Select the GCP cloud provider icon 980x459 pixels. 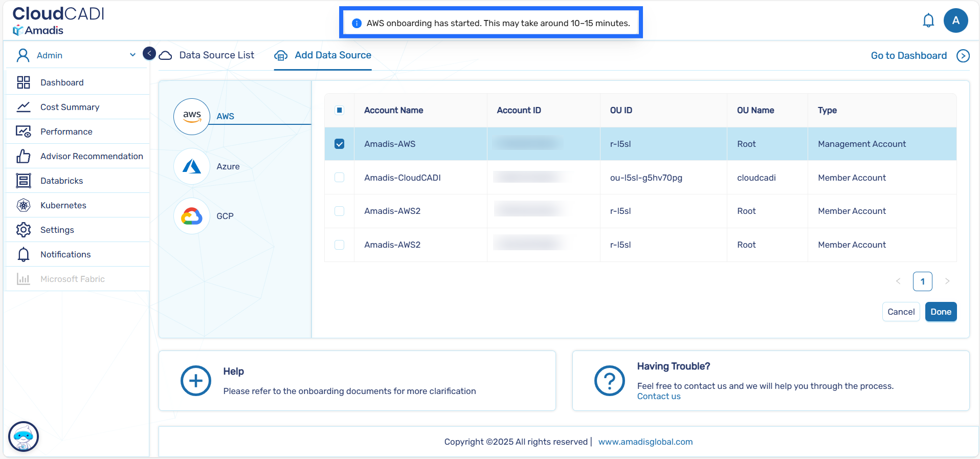point(192,216)
